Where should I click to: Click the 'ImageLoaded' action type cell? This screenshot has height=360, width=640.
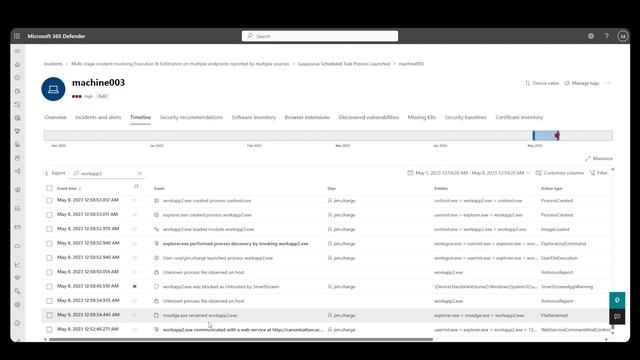click(555, 229)
